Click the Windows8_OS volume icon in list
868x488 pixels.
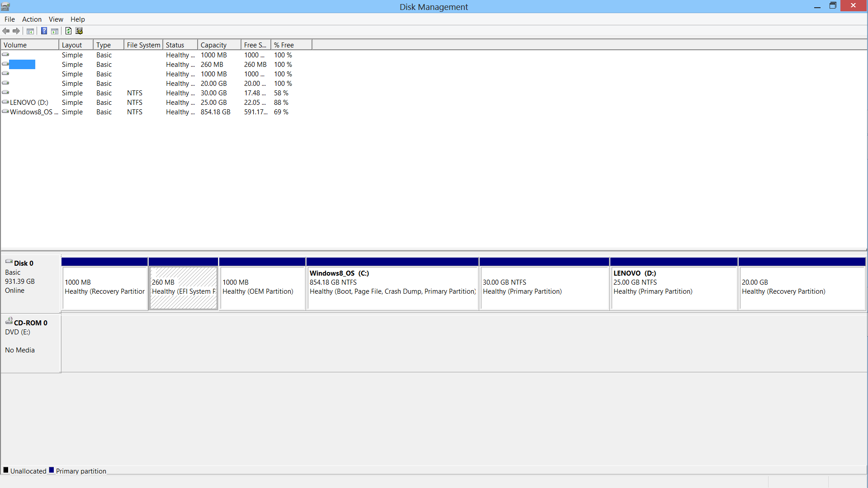[5, 112]
